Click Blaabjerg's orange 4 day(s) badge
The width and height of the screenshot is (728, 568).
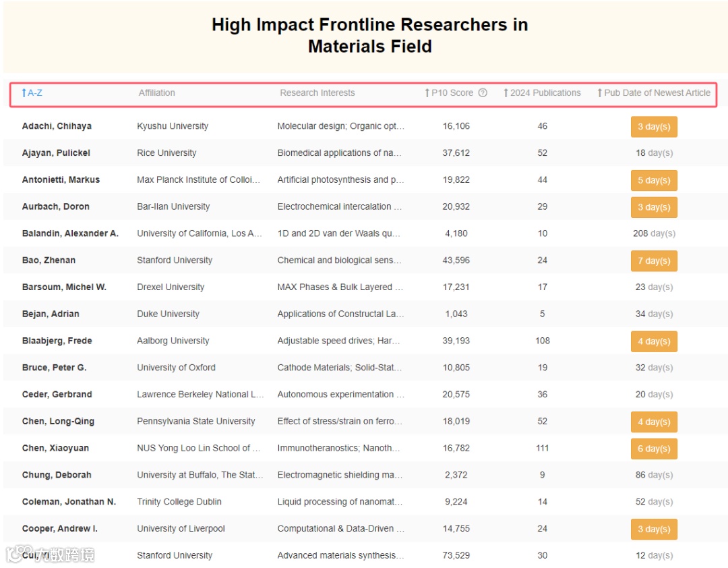(x=654, y=341)
